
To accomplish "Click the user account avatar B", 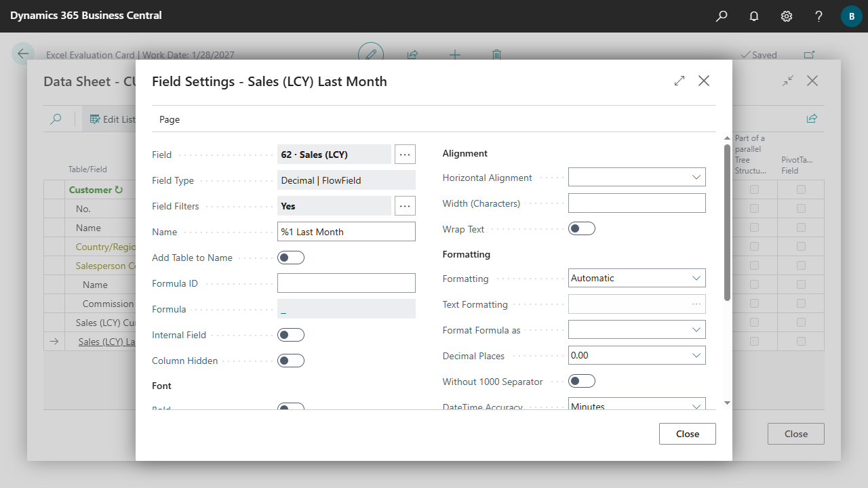I will tap(851, 16).
